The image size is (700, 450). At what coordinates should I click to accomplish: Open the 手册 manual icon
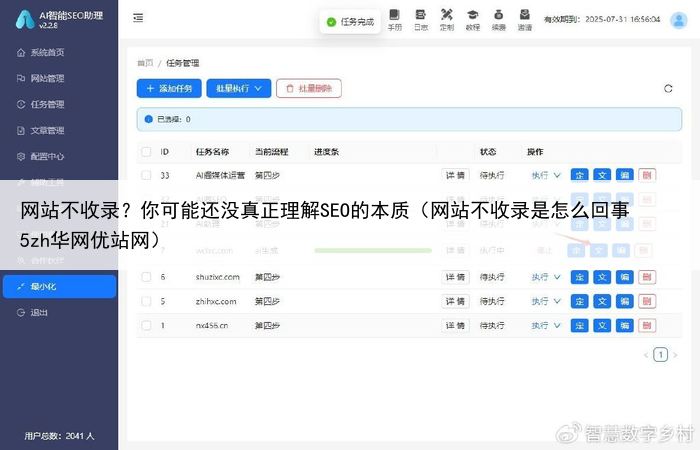click(x=394, y=19)
